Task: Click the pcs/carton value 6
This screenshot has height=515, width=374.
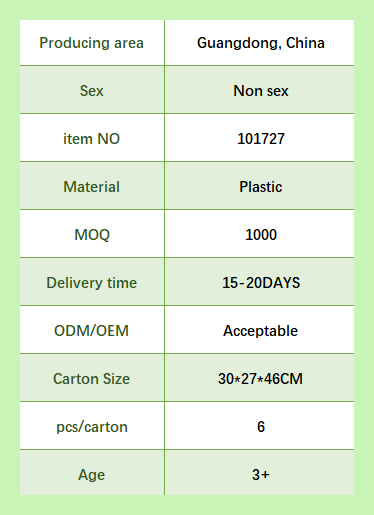Action: [x=261, y=427]
